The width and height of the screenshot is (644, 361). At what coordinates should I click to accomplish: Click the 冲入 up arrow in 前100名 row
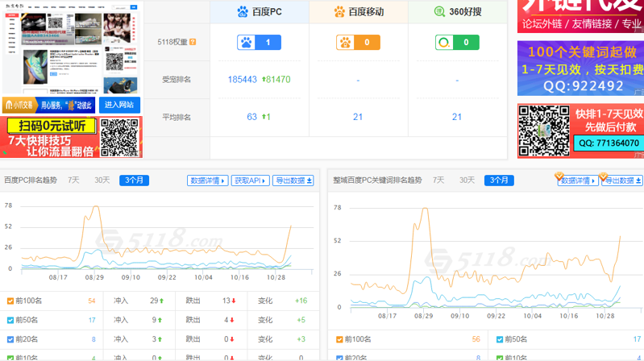coord(162,301)
